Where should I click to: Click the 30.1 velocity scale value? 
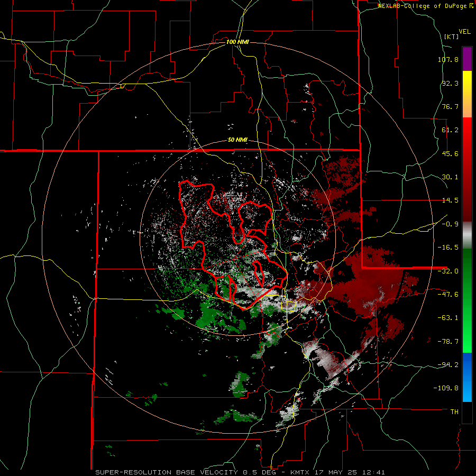coord(450,177)
